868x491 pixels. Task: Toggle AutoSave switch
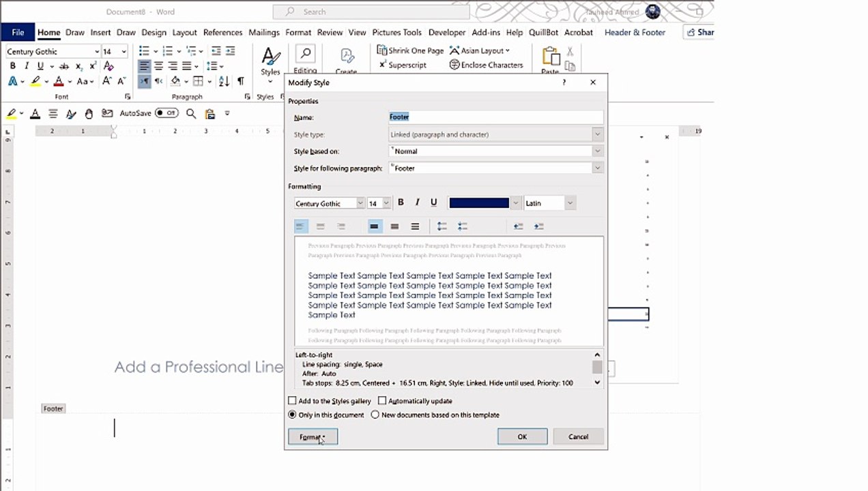(x=167, y=113)
